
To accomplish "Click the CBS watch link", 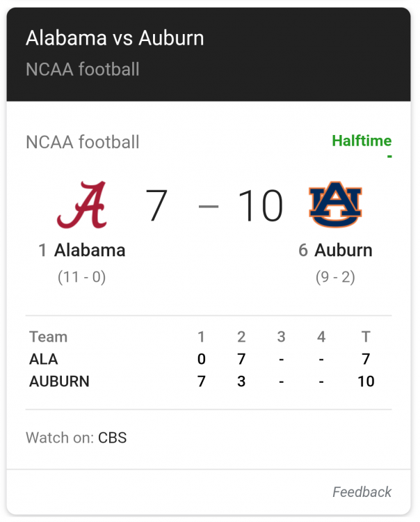I will pos(113,438).
